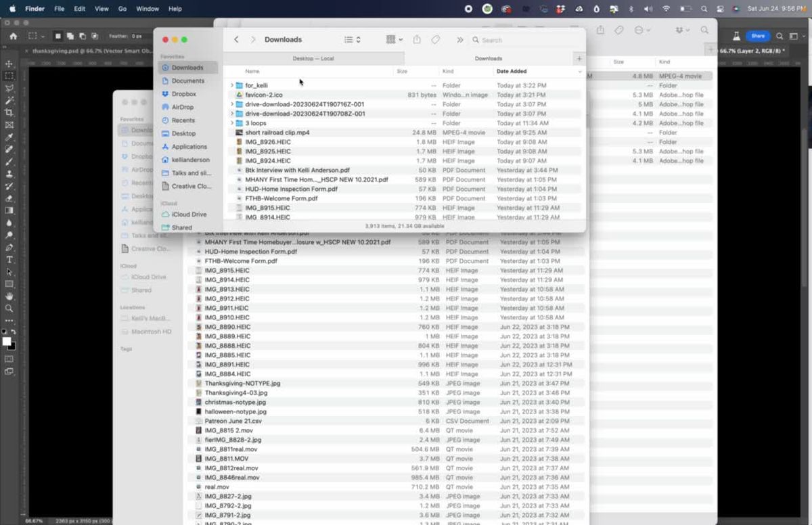Expand the for_kelli folder
This screenshot has height=525, width=812.
[231, 86]
